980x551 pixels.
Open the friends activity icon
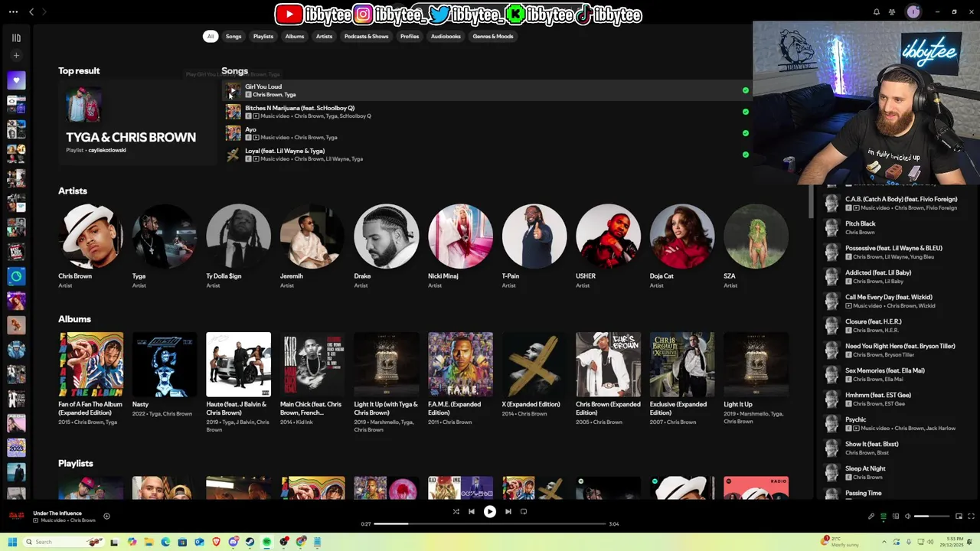(892, 11)
